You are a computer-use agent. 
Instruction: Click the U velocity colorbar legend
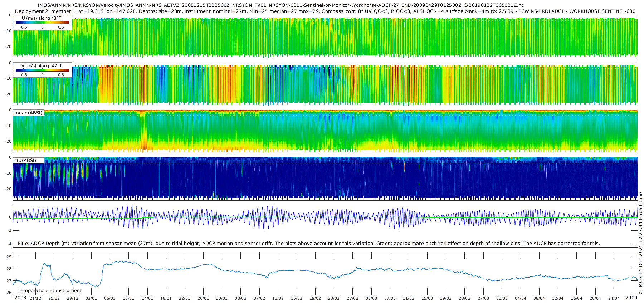(42, 23)
